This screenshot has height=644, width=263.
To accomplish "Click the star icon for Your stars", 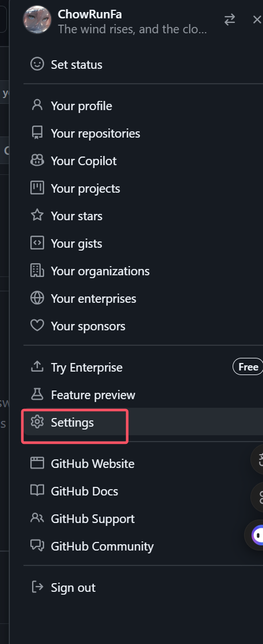I will click(x=37, y=216).
